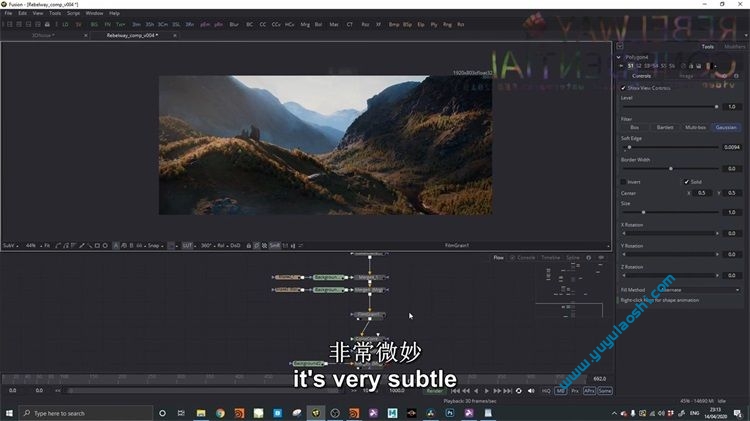Open the Snap options dropdown
750x421 pixels.
(x=155, y=245)
